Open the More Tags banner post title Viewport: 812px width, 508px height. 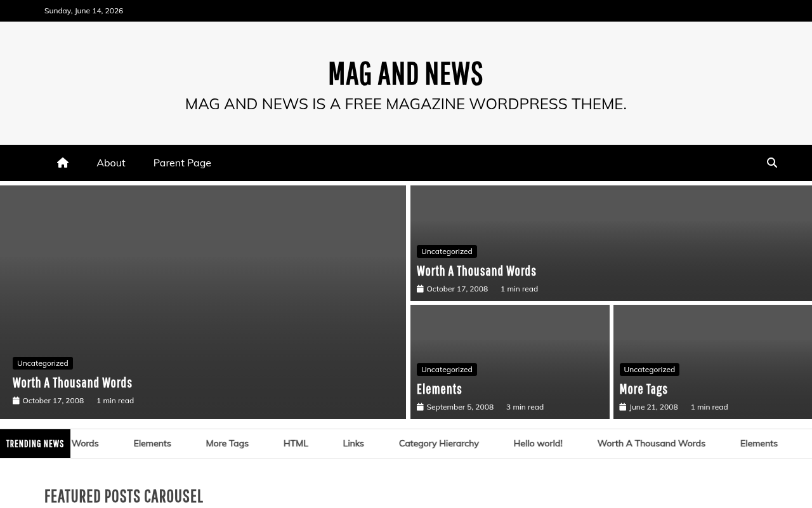(x=643, y=389)
